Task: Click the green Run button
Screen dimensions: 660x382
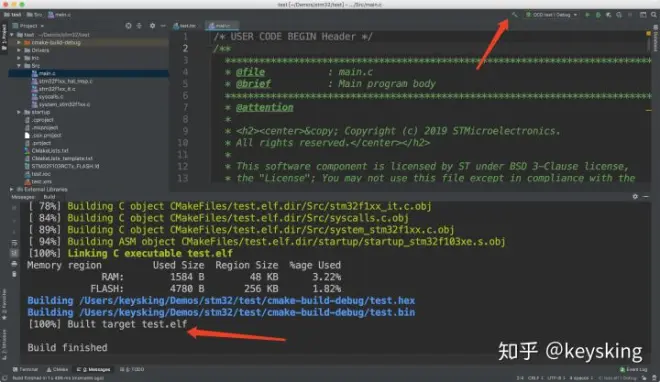Action: tap(588, 15)
